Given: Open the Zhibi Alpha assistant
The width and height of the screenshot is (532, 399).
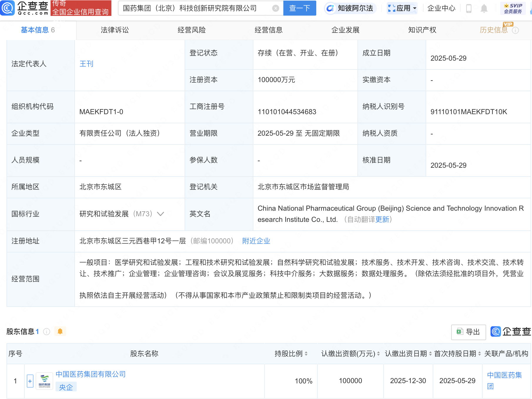Looking at the screenshot, I should tap(350, 8).
